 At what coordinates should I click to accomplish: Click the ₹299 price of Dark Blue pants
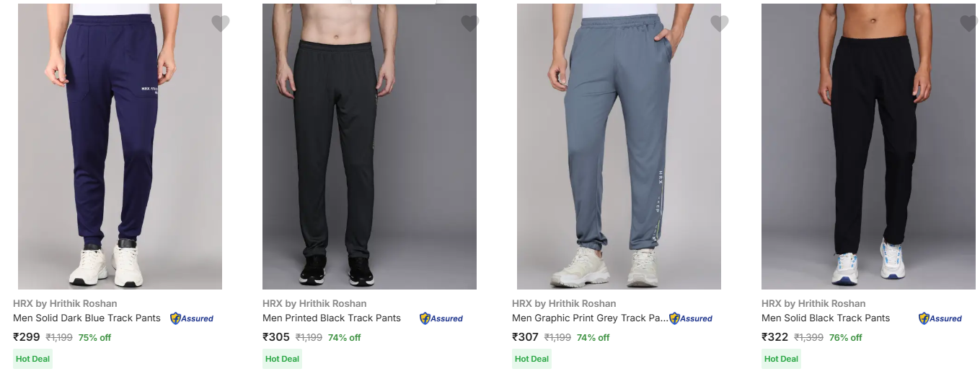(27, 337)
